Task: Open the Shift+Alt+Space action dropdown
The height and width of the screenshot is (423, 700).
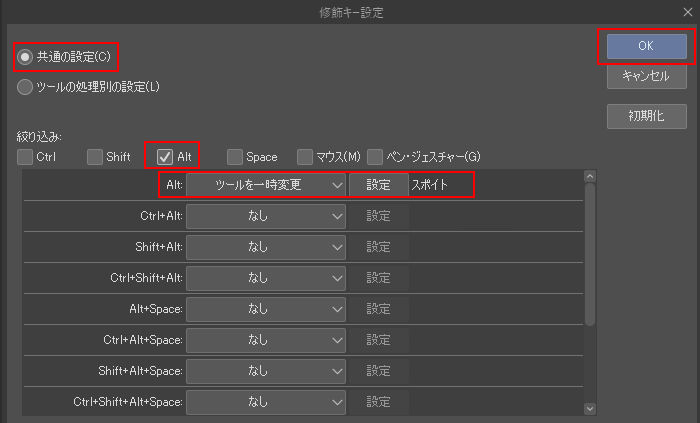Action: pos(266,371)
